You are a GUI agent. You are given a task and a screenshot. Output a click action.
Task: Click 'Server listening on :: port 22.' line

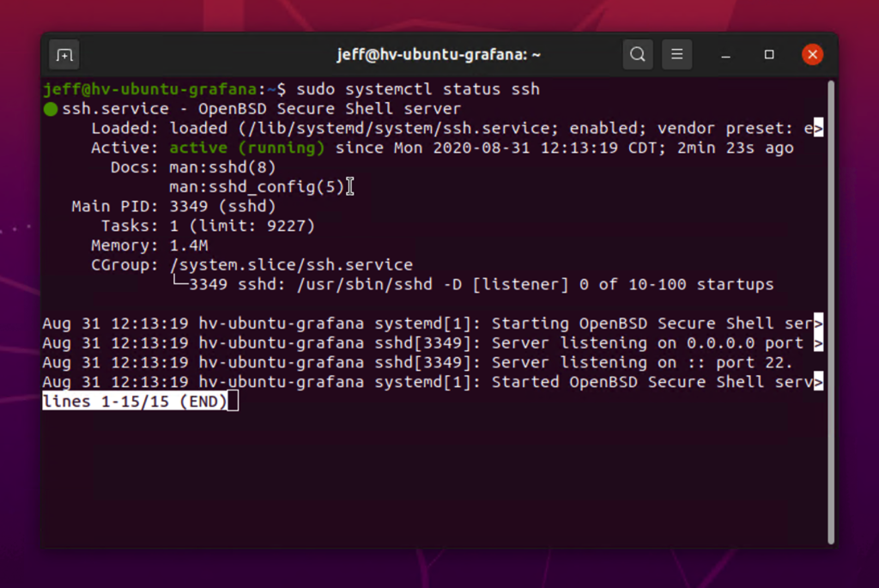pos(418,362)
